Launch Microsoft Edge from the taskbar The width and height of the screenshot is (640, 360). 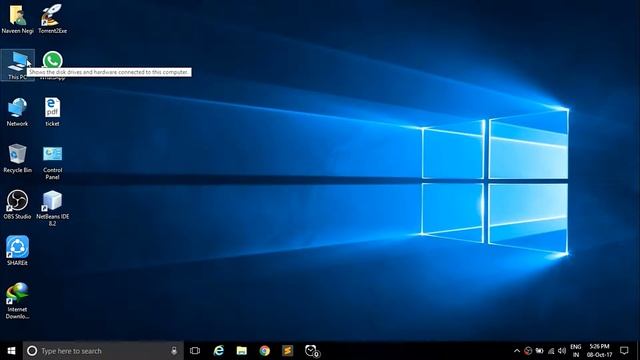point(219,351)
